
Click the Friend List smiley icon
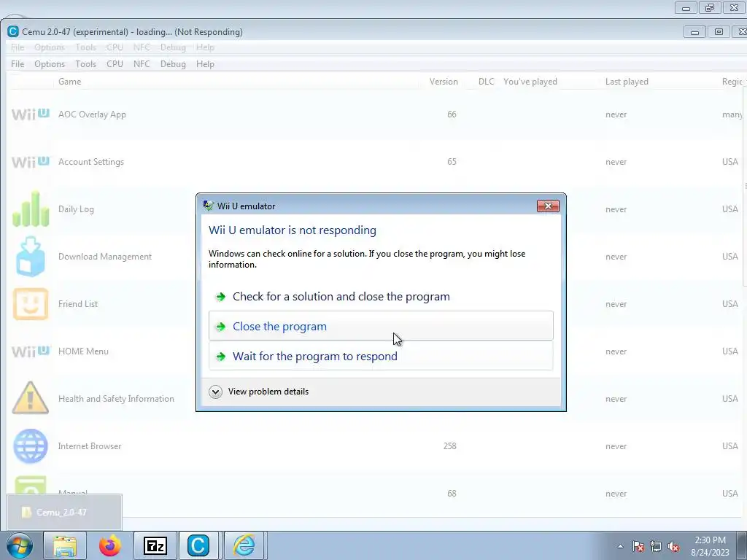point(31,304)
